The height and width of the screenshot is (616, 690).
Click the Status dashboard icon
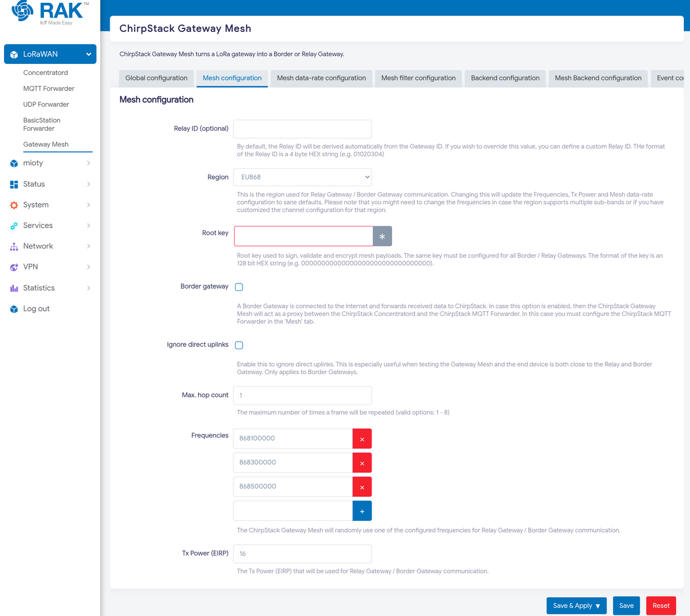pos(14,184)
